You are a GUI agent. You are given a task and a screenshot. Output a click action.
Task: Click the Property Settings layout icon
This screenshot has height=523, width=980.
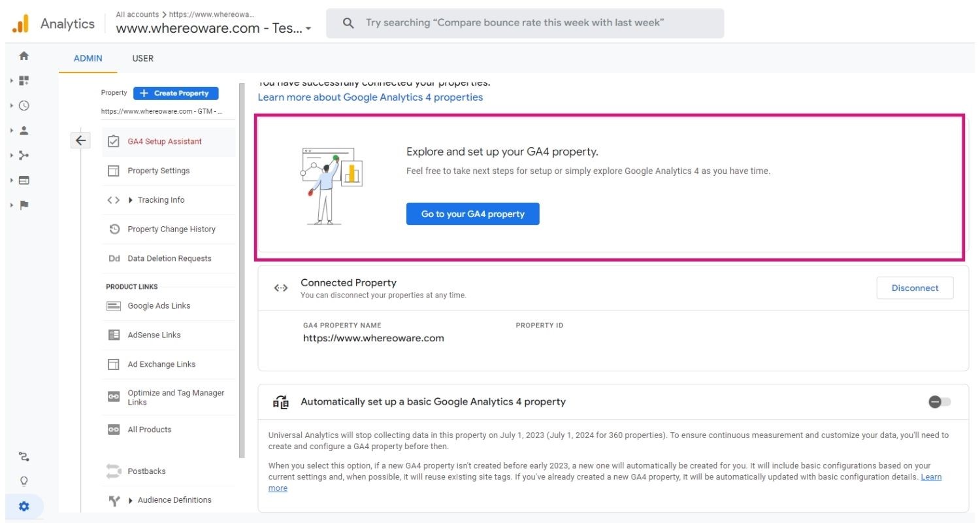[x=114, y=171]
